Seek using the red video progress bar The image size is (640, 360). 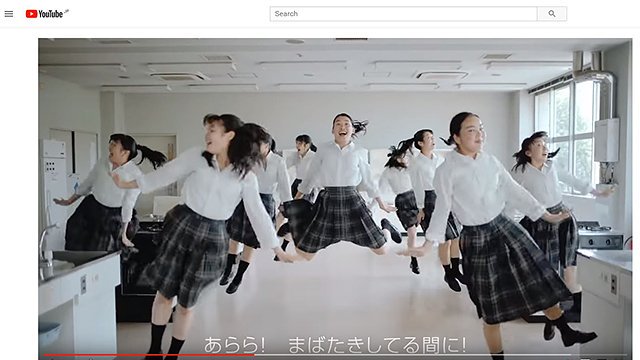point(335,355)
